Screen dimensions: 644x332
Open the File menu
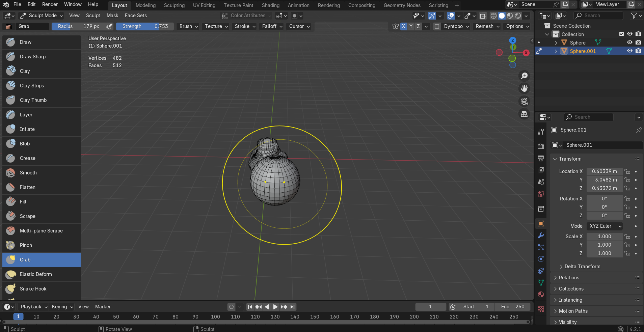17,4
